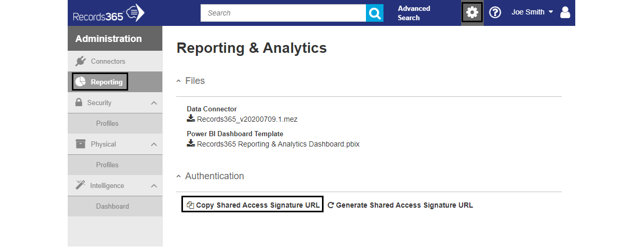Click the magnifier search button
Viewport: 644px width, 247px height.
[x=375, y=13]
